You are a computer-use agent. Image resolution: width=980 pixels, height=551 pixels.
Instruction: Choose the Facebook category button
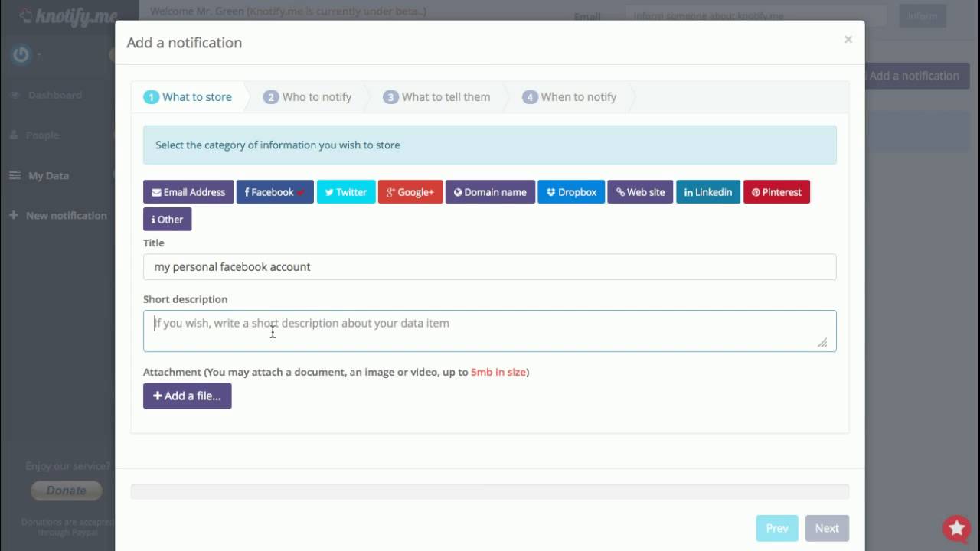tap(275, 192)
